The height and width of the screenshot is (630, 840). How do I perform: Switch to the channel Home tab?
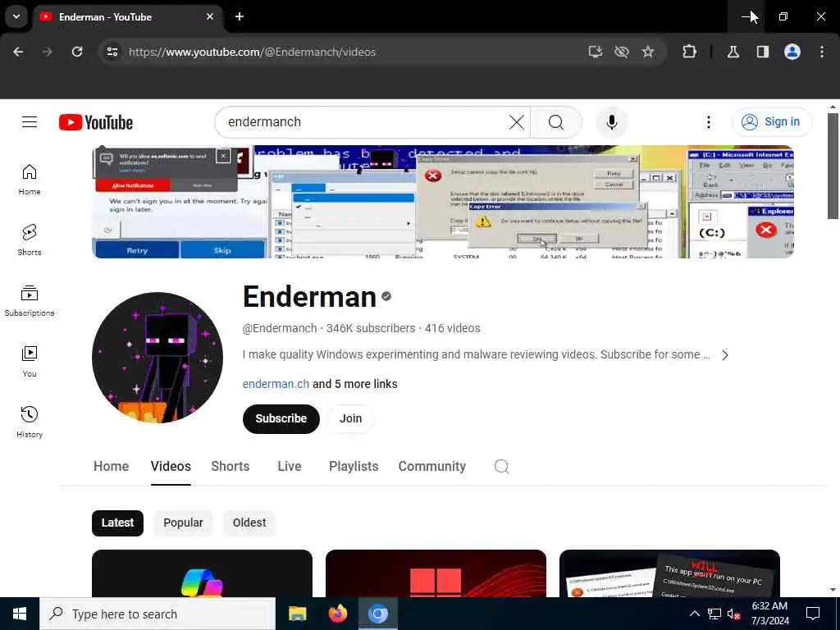pyautogui.click(x=111, y=467)
